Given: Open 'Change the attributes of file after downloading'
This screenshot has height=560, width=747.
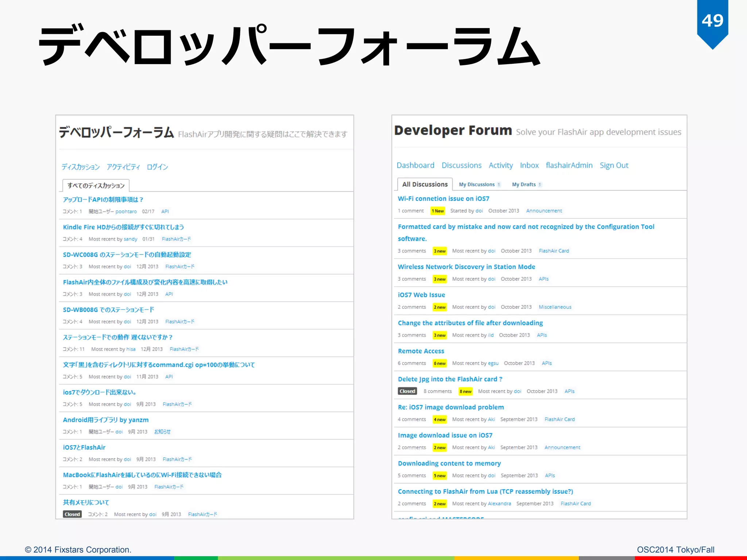Looking at the screenshot, I should point(470,323).
